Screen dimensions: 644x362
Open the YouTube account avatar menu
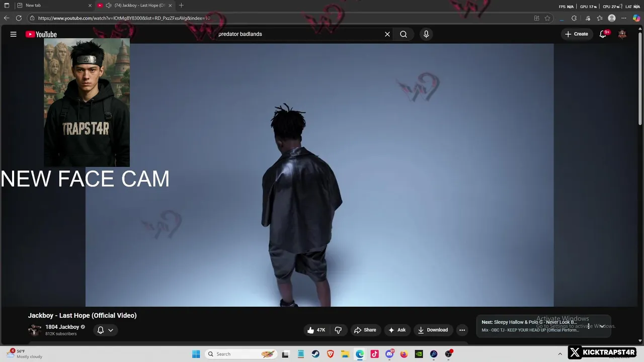coord(622,34)
